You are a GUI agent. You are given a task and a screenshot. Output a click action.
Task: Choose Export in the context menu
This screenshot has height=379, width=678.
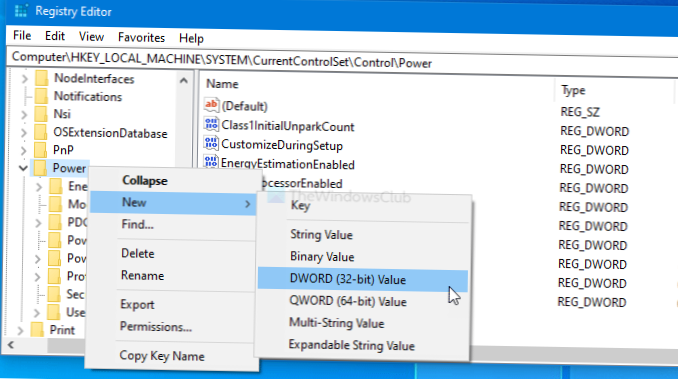pos(137,304)
